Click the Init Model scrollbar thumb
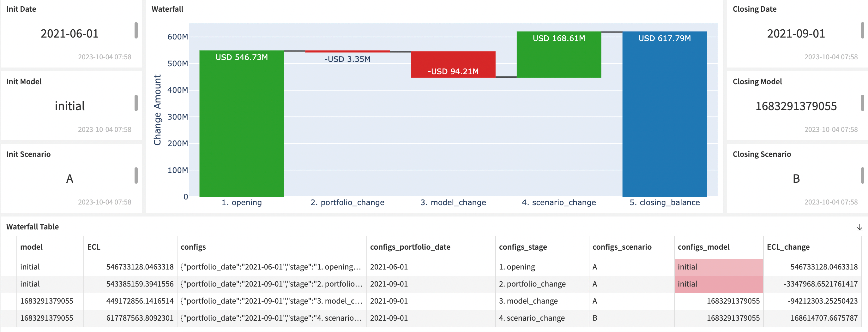 click(x=136, y=103)
